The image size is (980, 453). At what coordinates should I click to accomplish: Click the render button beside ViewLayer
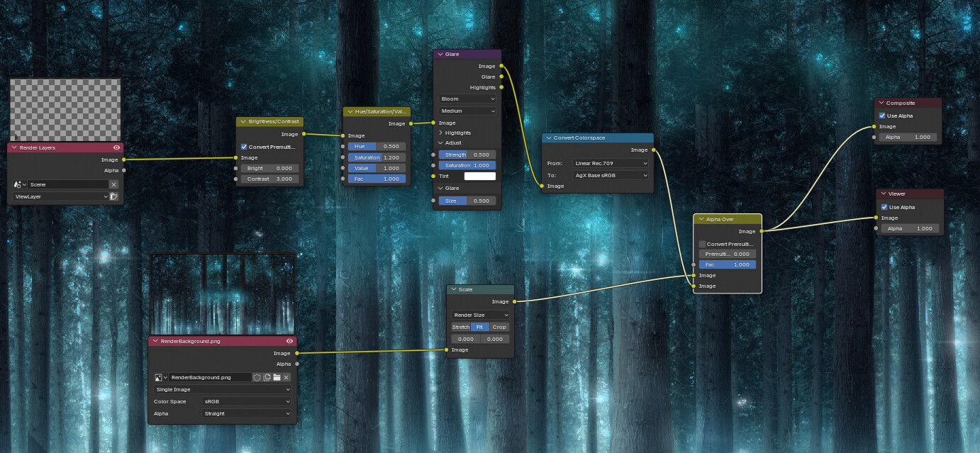pyautogui.click(x=113, y=196)
